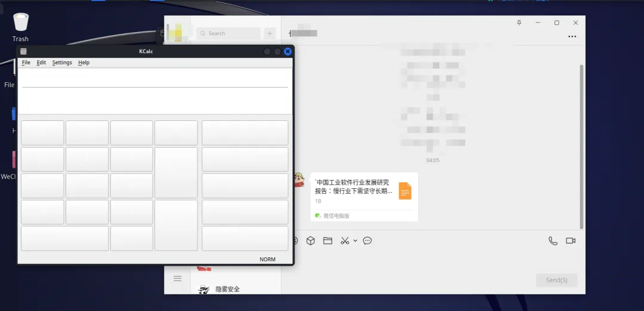Click the 04:05 timestamp in chat
Image resolution: width=644 pixels, height=311 pixels.
coord(433,160)
